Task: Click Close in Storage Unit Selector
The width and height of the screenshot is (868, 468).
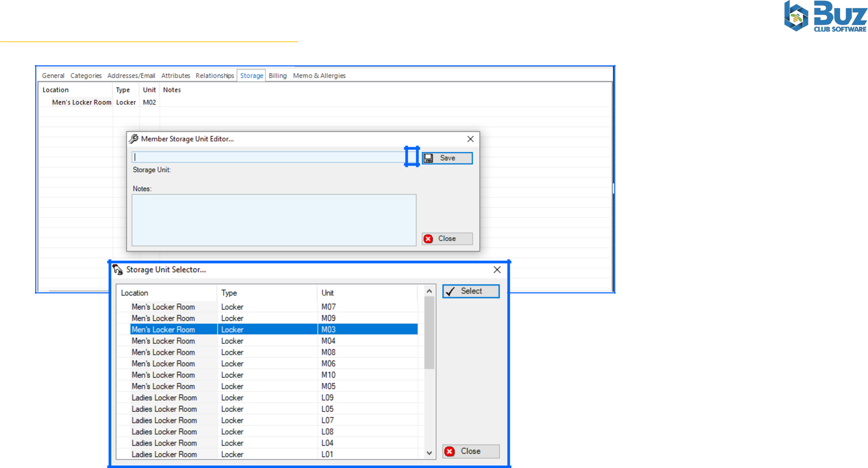Action: click(471, 451)
